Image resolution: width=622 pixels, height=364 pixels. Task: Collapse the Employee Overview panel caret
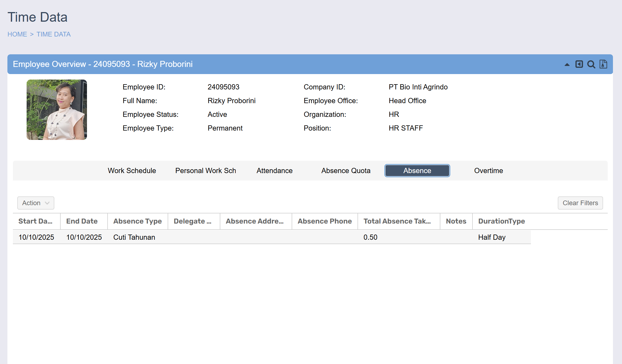coord(567,64)
